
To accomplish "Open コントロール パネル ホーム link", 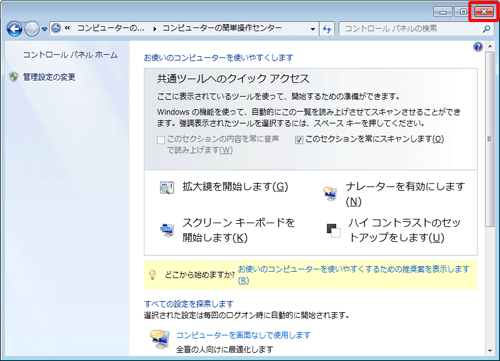I will [70, 55].
